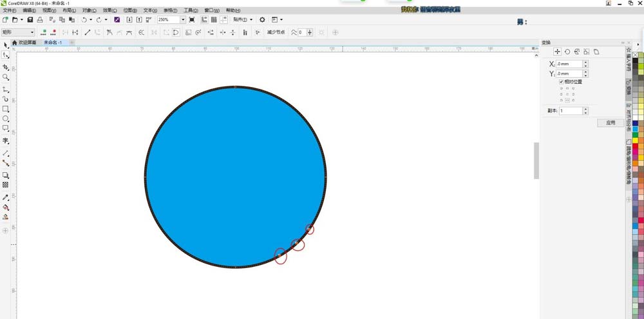This screenshot has height=319, width=644.
Task: Click the Print icon
Action: pos(40,20)
